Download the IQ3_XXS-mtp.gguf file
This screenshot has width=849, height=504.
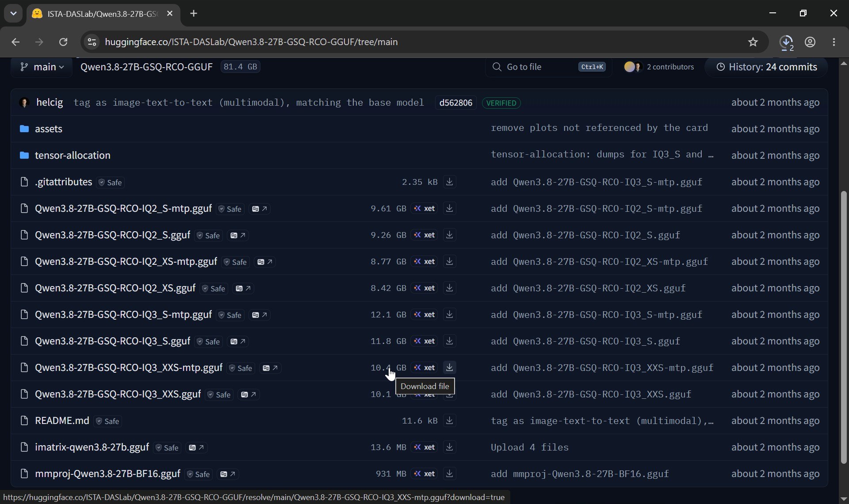pyautogui.click(x=449, y=367)
